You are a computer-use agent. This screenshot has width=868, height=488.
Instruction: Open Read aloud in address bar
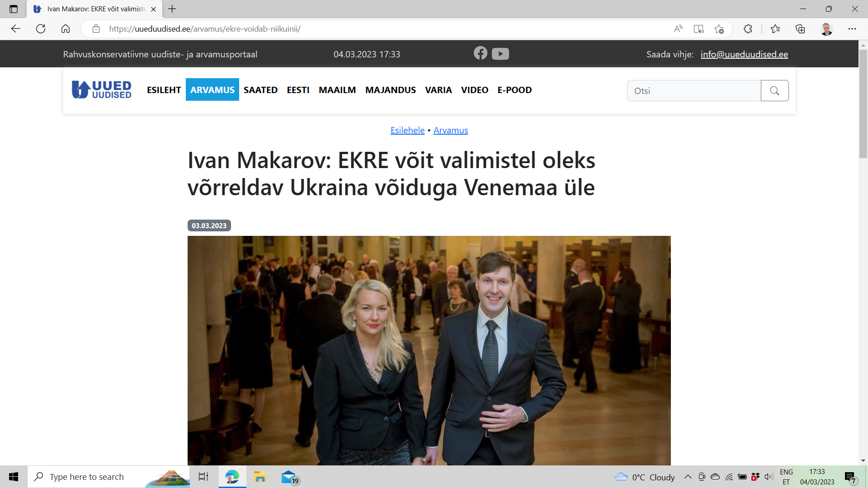(678, 29)
